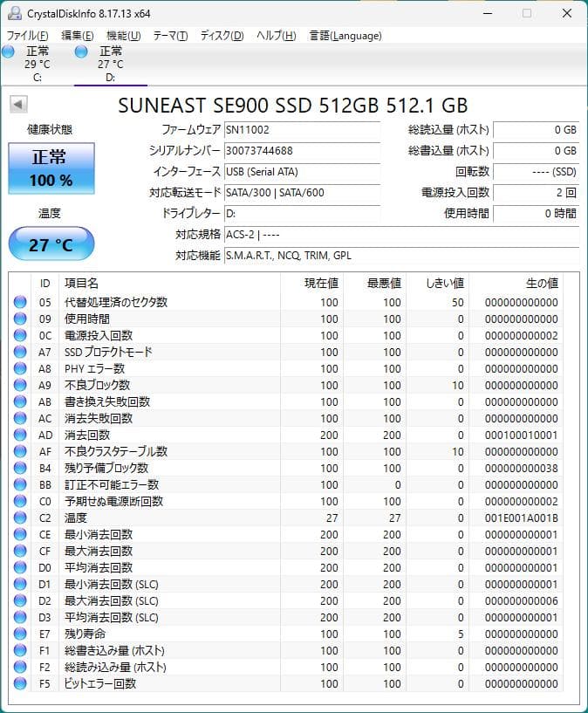Click the blue 27 °C temperature indicator
The height and width of the screenshot is (713, 588).
pyautogui.click(x=50, y=243)
